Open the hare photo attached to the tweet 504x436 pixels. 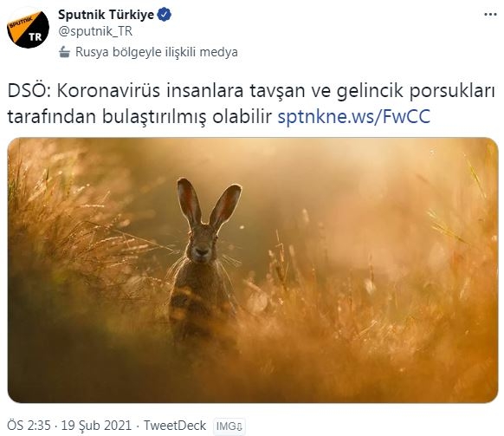[x=253, y=270]
